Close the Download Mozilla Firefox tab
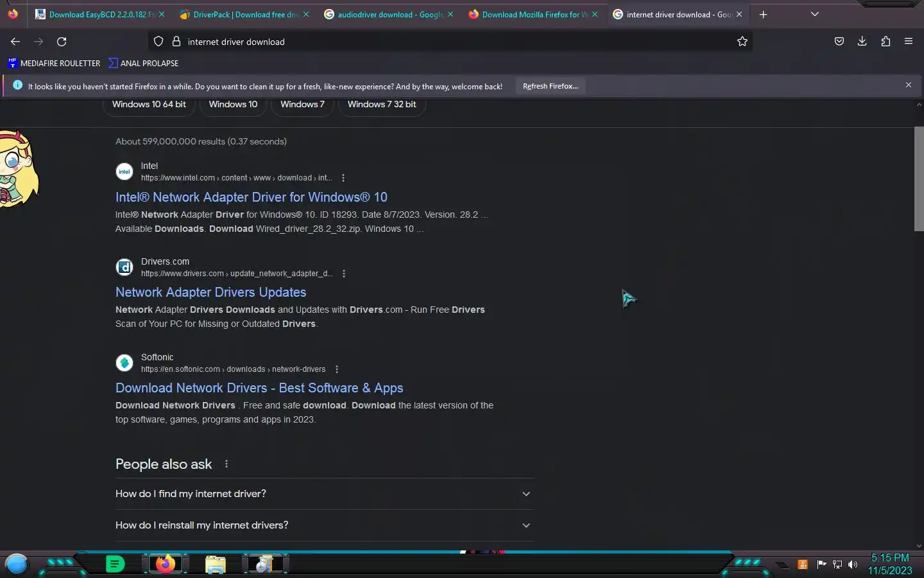 (x=595, y=14)
